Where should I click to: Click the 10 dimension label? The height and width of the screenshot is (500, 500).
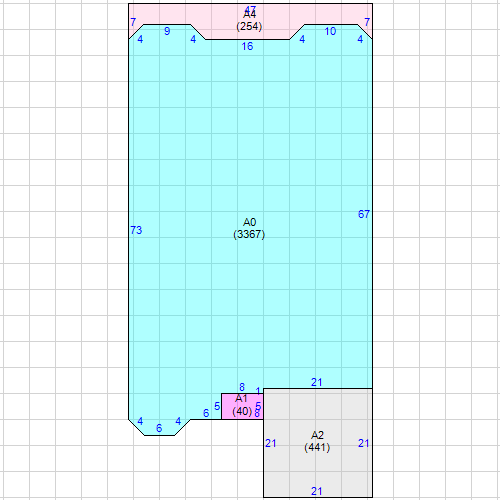click(x=330, y=31)
